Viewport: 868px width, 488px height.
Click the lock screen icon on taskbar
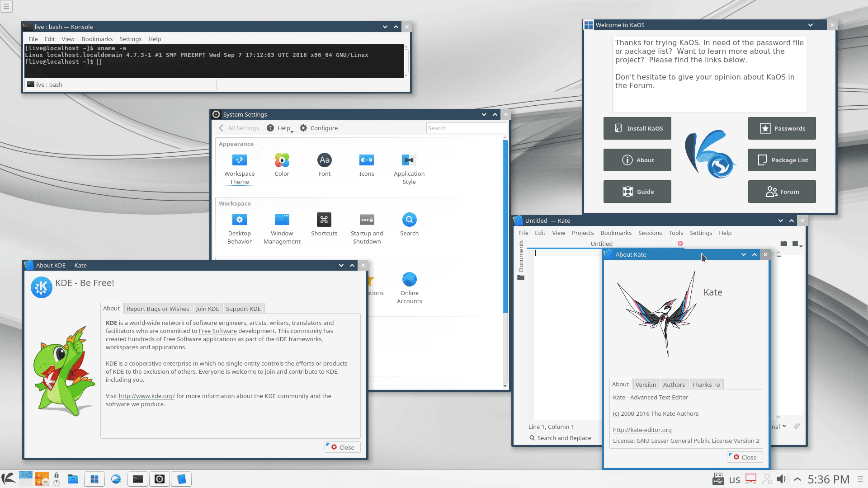click(x=57, y=475)
